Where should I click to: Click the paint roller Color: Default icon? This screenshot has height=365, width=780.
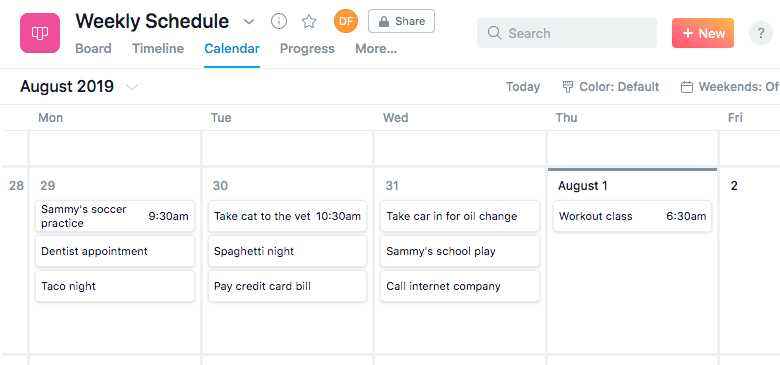pyautogui.click(x=568, y=87)
